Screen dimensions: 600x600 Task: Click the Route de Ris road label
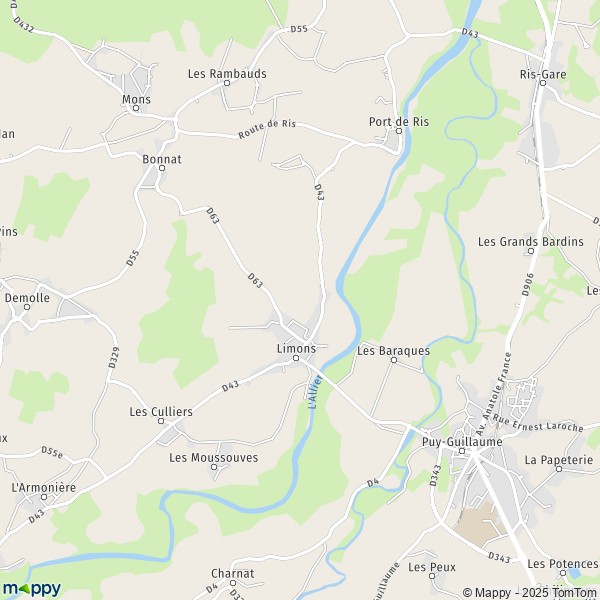[267, 128]
